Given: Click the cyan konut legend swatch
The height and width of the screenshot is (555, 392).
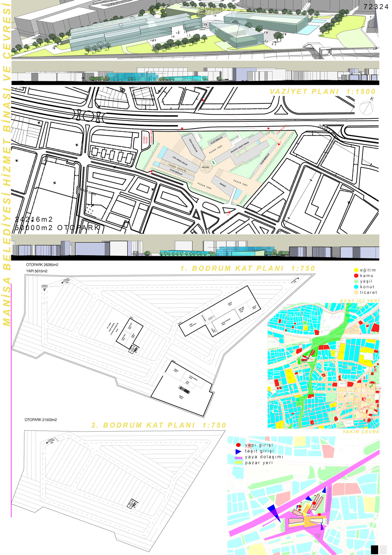Looking at the screenshot, I should [x=356, y=287].
